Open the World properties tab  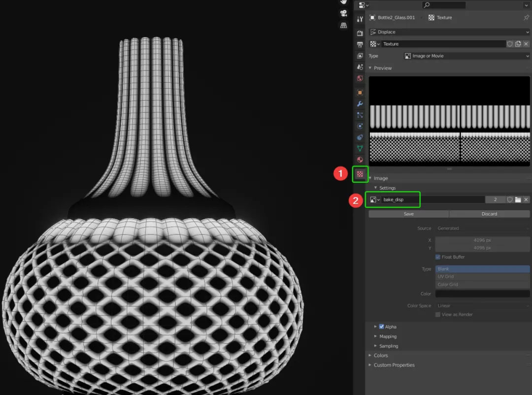coord(360,78)
